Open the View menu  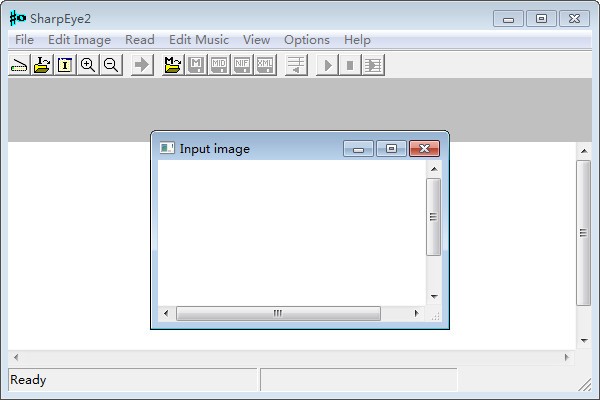tap(256, 40)
